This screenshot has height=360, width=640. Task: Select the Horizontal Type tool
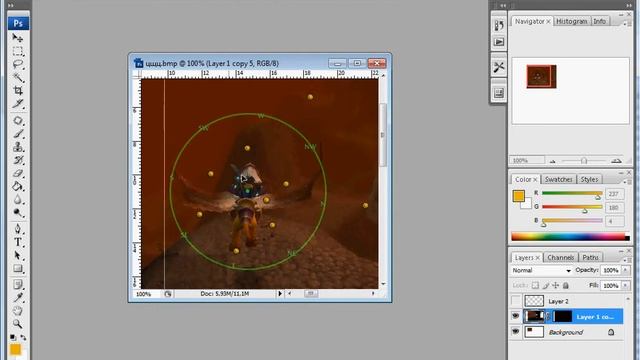click(18, 242)
